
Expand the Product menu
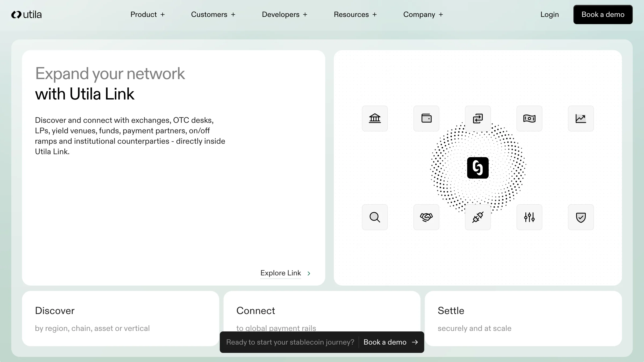147,14
